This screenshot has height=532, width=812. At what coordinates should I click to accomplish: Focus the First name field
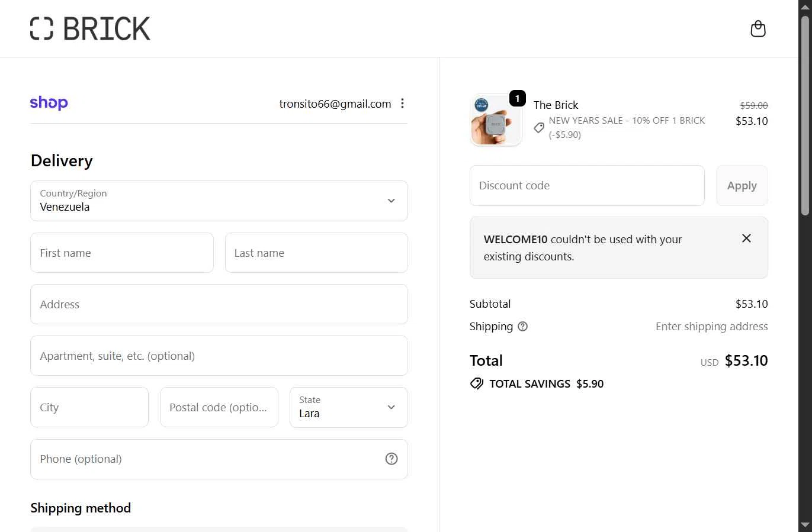[x=122, y=253]
